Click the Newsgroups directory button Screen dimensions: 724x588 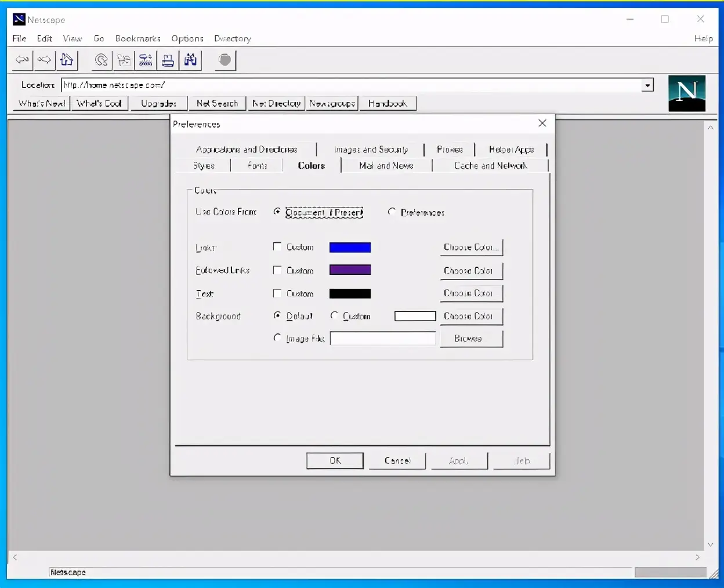tap(332, 103)
